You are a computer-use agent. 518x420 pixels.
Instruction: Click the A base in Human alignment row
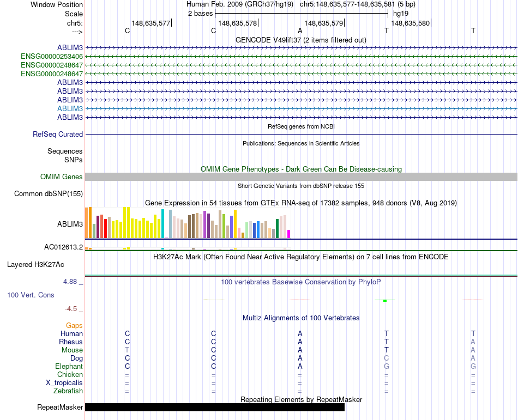point(300,333)
